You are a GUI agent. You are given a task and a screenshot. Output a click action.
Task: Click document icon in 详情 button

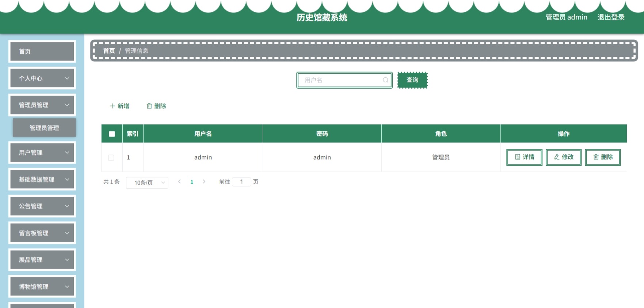[x=517, y=157]
